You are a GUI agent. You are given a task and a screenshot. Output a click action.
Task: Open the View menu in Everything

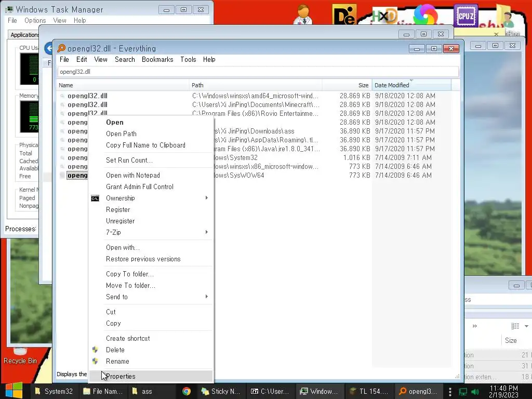[x=101, y=59]
